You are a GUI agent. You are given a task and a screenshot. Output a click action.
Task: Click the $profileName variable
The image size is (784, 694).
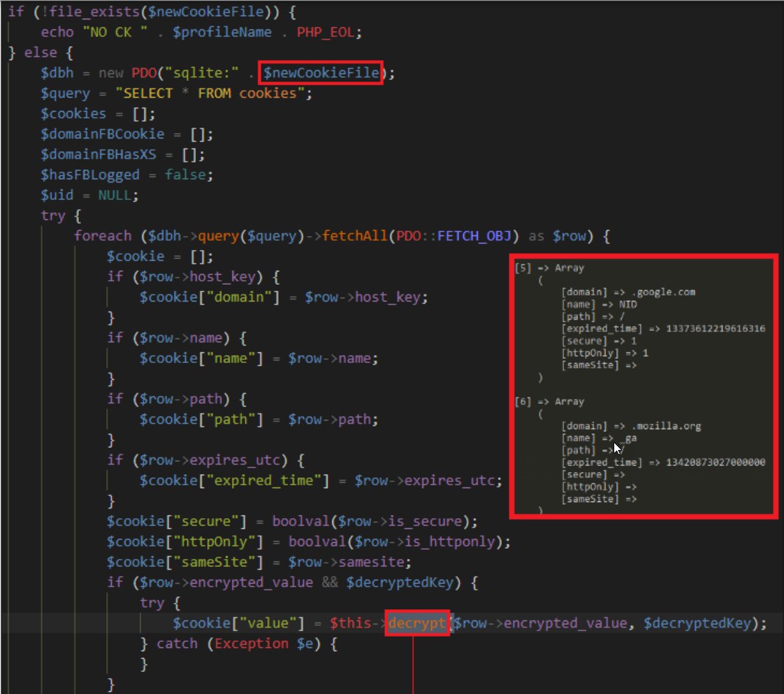pyautogui.click(x=222, y=31)
